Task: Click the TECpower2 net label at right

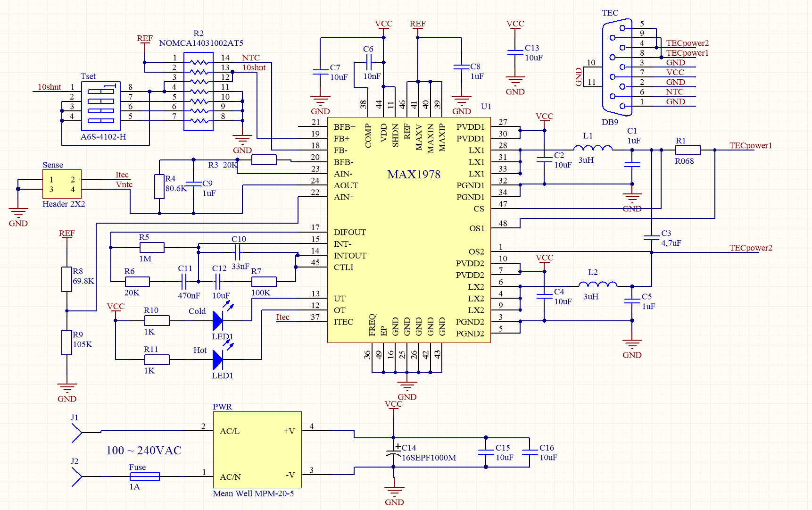Action: [x=751, y=248]
